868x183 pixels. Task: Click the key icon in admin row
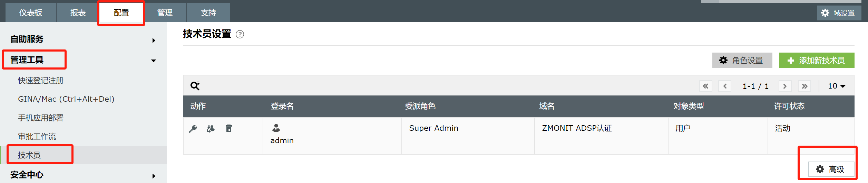coord(193,129)
